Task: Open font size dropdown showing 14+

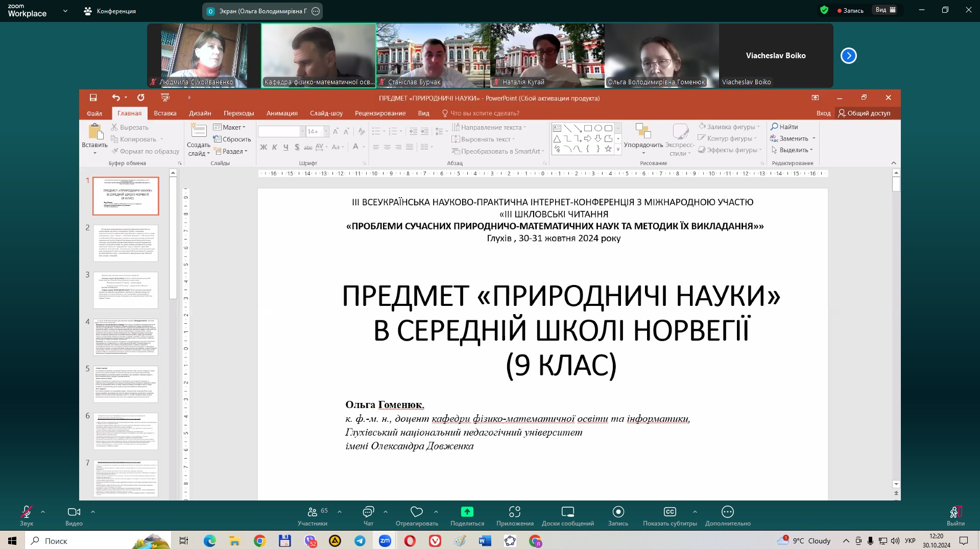Action: [326, 131]
